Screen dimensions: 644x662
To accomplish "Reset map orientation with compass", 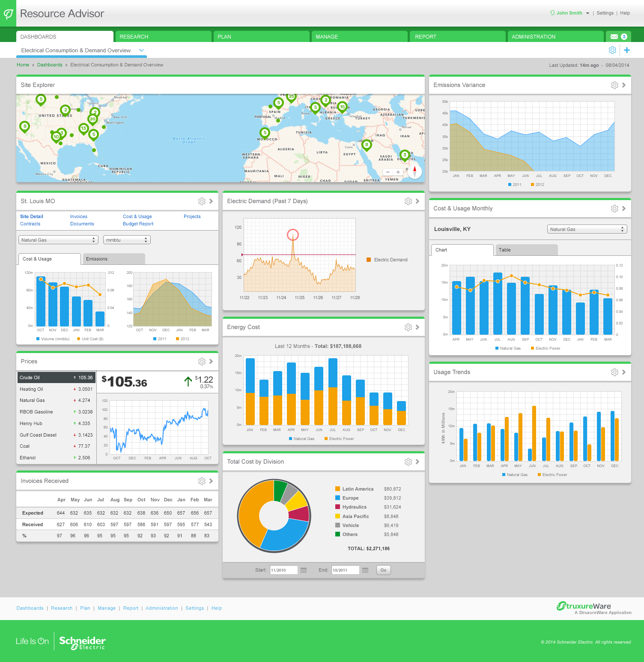I will [414, 171].
